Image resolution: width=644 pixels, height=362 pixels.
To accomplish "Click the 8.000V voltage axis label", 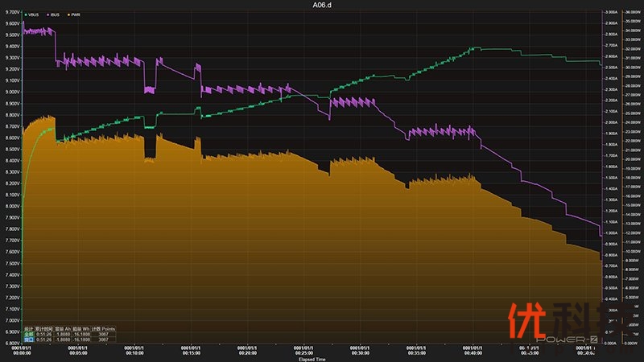I will pos(11,206).
